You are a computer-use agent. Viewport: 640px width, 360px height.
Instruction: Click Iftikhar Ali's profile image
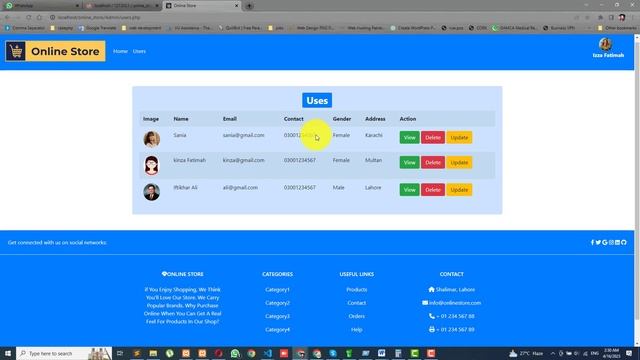coord(151,192)
